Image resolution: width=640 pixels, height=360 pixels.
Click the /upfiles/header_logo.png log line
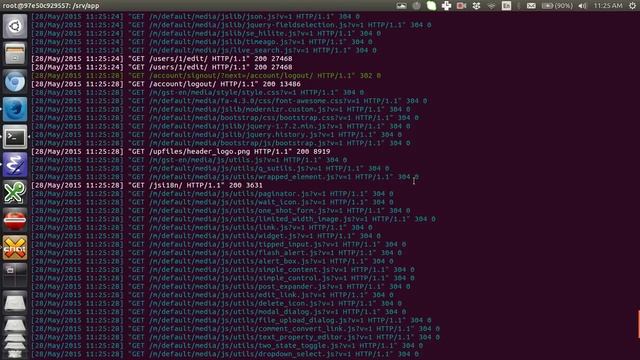pyautogui.click(x=181, y=151)
